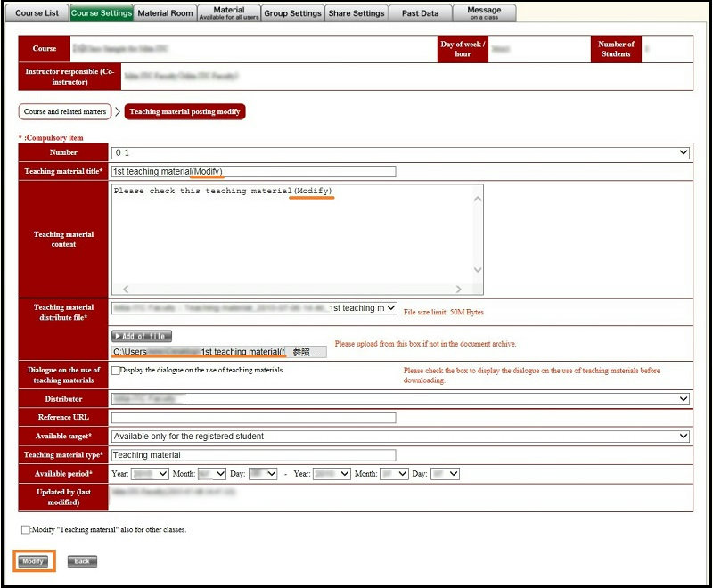
Task: Click the Add of file button
Action: (142, 336)
